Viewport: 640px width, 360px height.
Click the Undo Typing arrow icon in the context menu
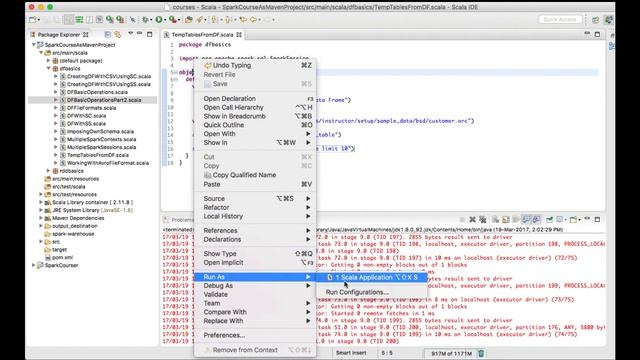pyautogui.click(x=208, y=66)
